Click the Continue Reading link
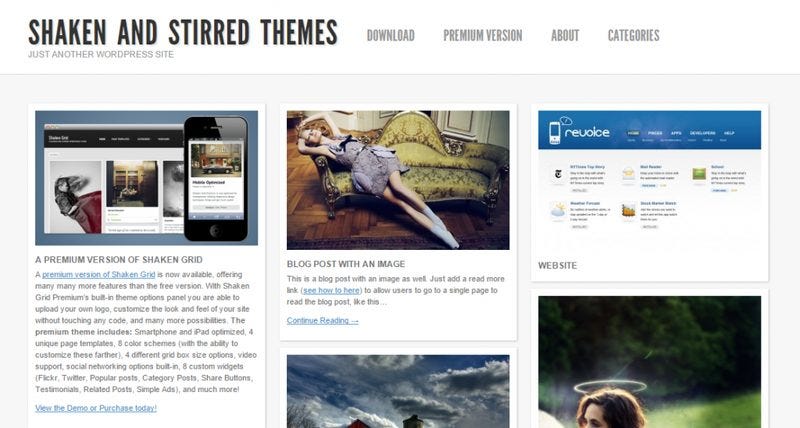Image resolution: width=800 pixels, height=428 pixels. click(x=322, y=320)
